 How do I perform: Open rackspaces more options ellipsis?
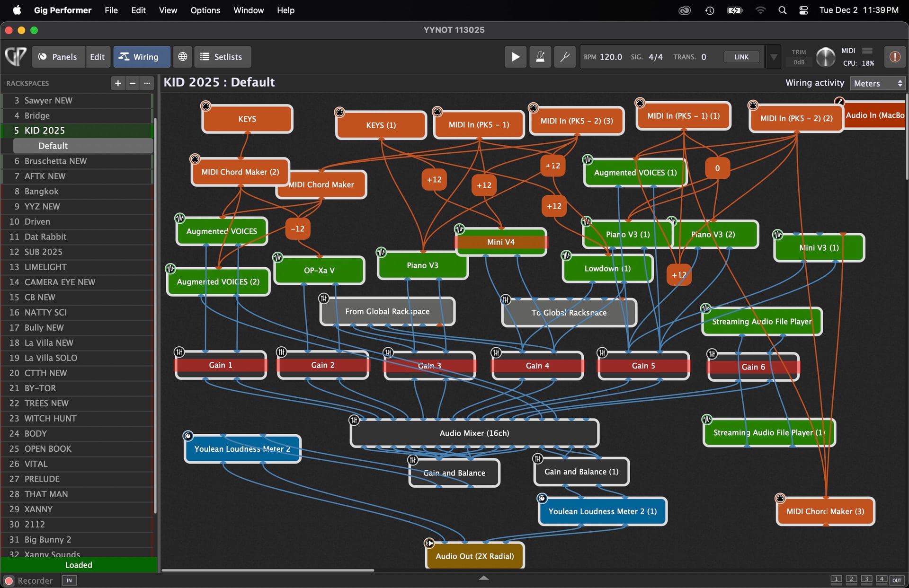pyautogui.click(x=147, y=83)
